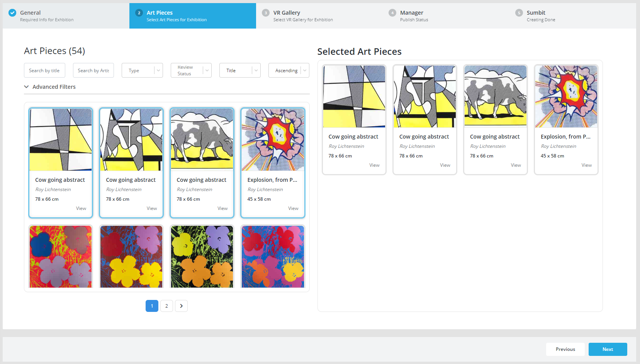Go to the Sumbit Creating Done step
640x364 pixels.
pyautogui.click(x=573, y=16)
